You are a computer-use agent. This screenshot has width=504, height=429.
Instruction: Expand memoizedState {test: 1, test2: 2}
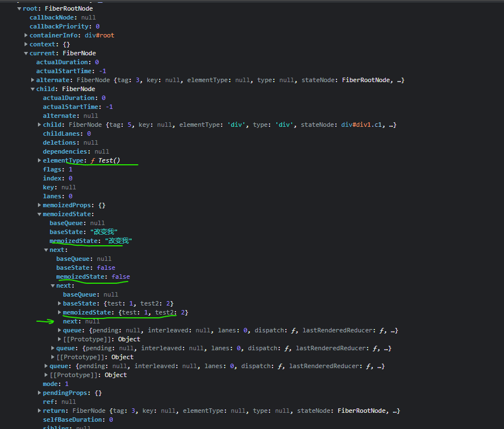[60, 313]
